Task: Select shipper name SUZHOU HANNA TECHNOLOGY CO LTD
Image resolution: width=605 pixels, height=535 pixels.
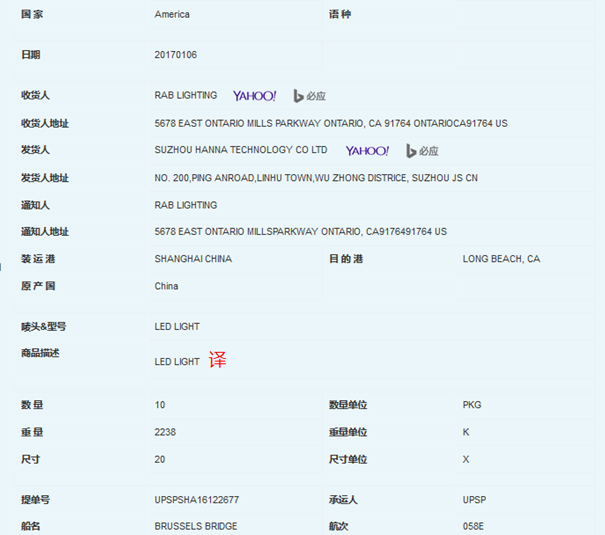Action: 241,150
